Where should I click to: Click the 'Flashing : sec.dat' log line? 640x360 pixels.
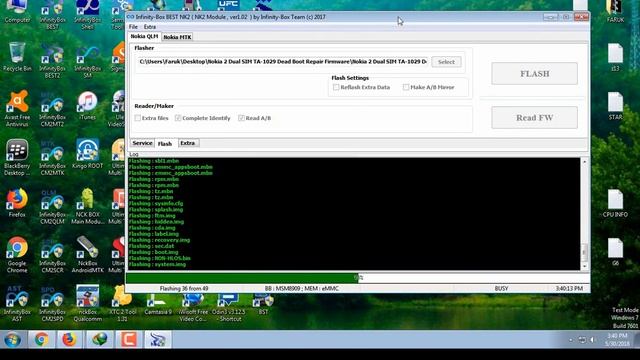[x=151, y=246]
